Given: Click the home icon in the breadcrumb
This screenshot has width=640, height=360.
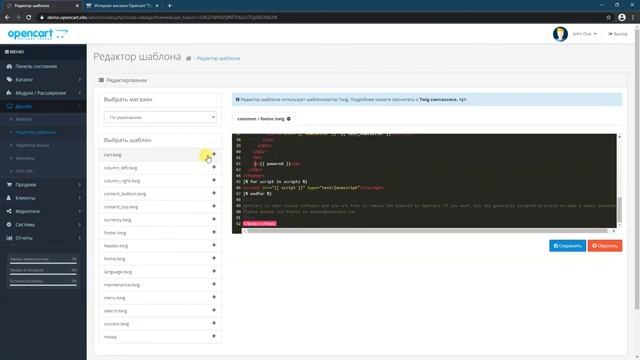Looking at the screenshot, I should [x=189, y=58].
